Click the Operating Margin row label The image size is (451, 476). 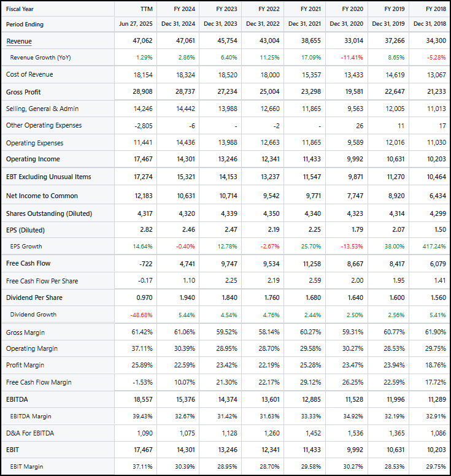click(x=31, y=348)
